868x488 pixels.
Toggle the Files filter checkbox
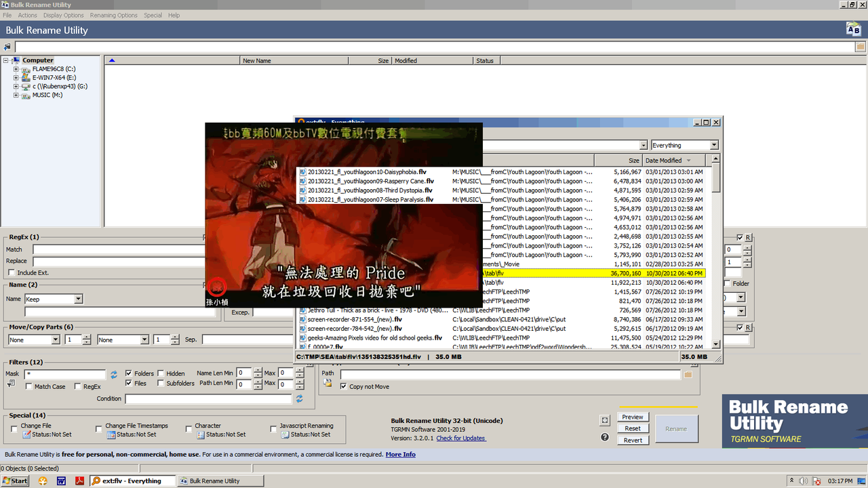[129, 383]
